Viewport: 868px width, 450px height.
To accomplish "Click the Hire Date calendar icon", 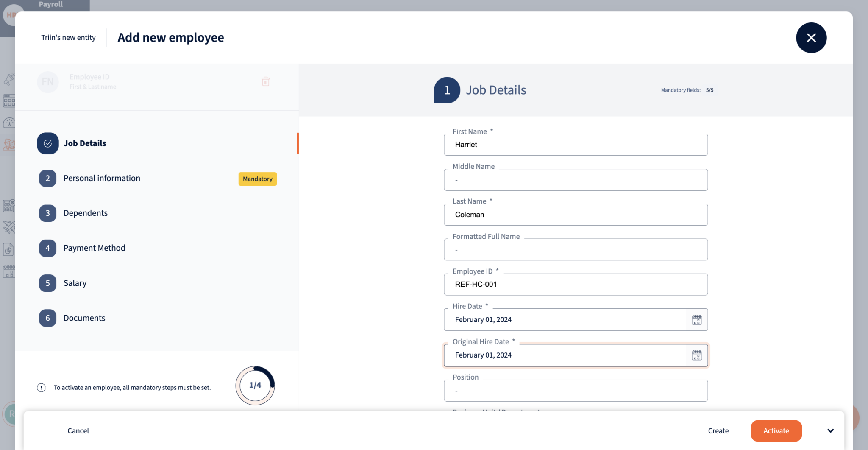I will [696, 320].
